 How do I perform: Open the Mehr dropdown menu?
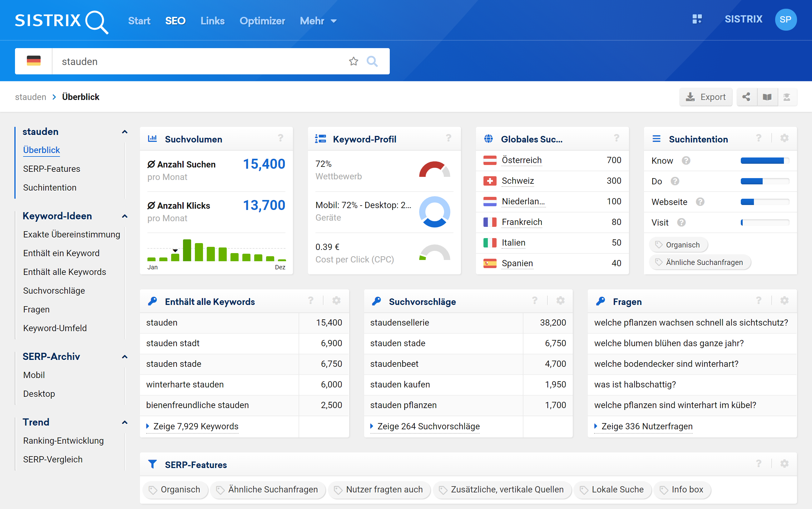[318, 21]
